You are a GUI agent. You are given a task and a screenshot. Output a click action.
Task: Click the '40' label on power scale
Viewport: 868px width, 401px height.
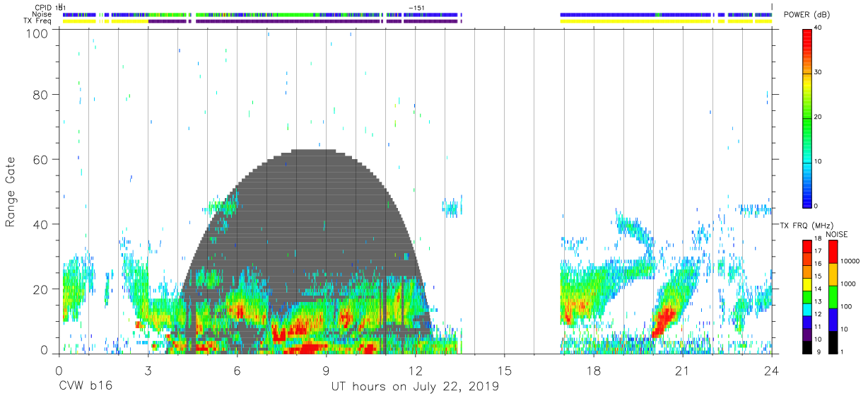click(x=818, y=28)
